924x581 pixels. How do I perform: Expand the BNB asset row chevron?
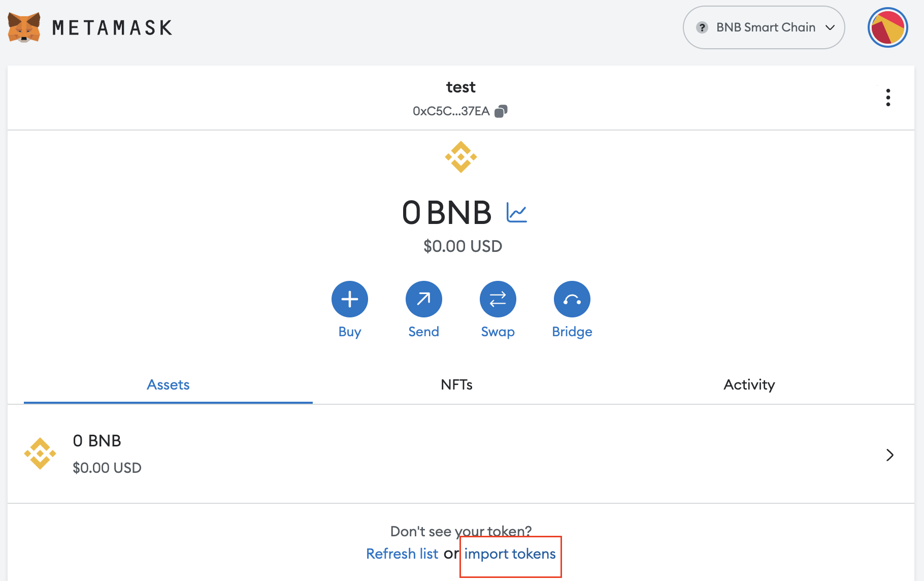click(889, 455)
